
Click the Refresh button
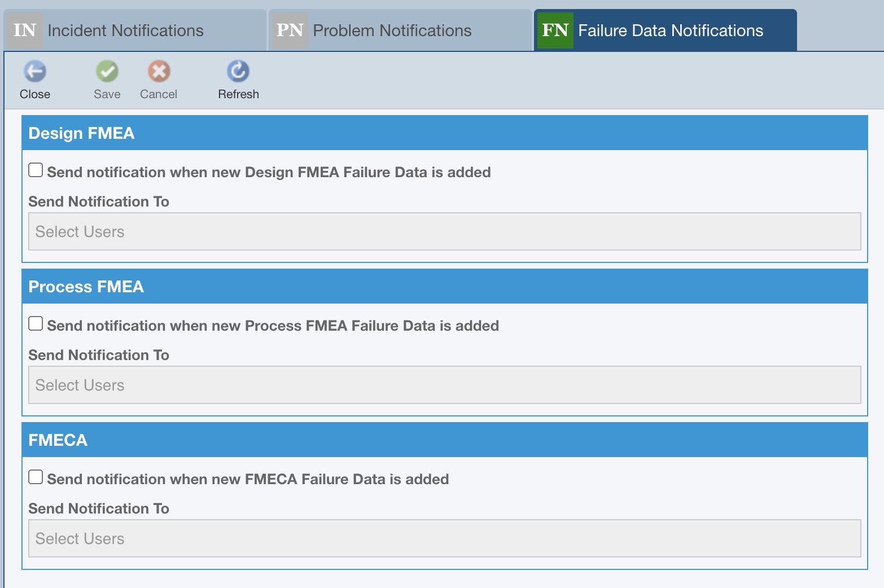[x=238, y=80]
